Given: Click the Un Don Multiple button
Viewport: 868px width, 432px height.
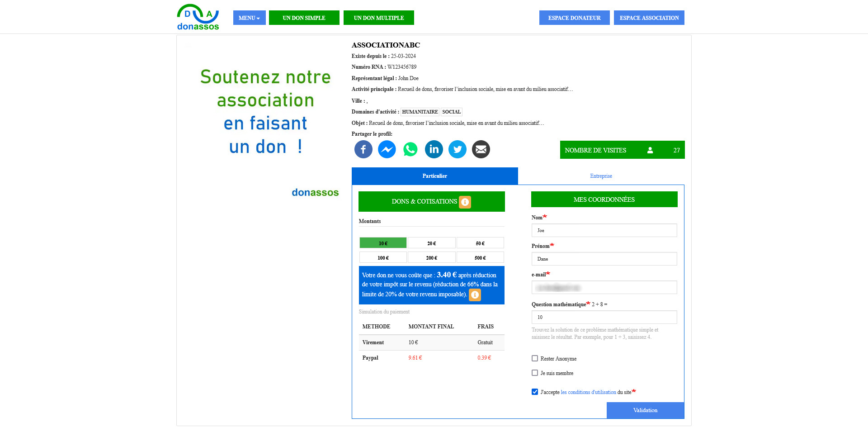Looking at the screenshot, I should (378, 18).
